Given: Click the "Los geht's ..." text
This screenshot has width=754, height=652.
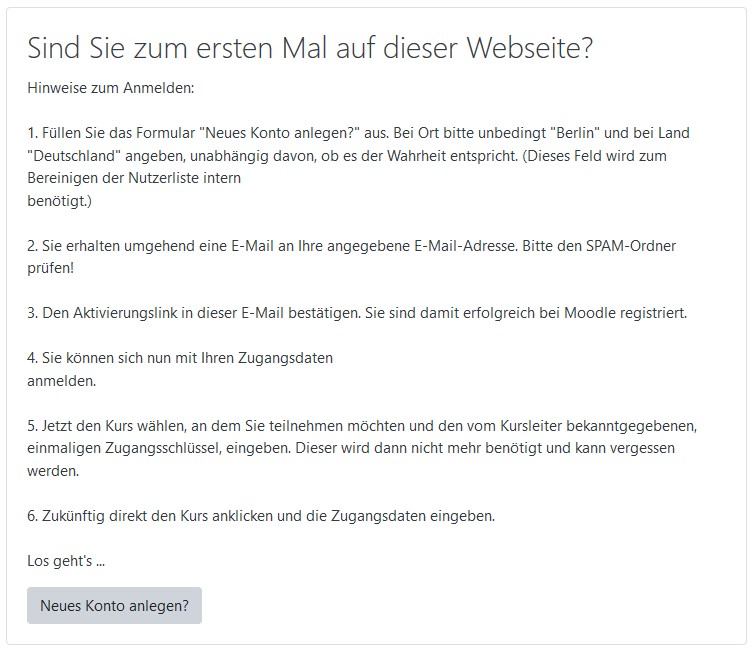Looking at the screenshot, I should pos(66,561).
